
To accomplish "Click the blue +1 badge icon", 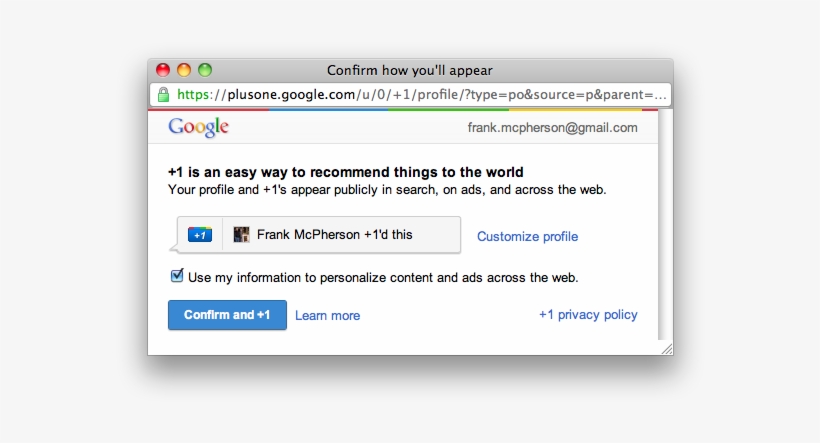I will pyautogui.click(x=200, y=235).
